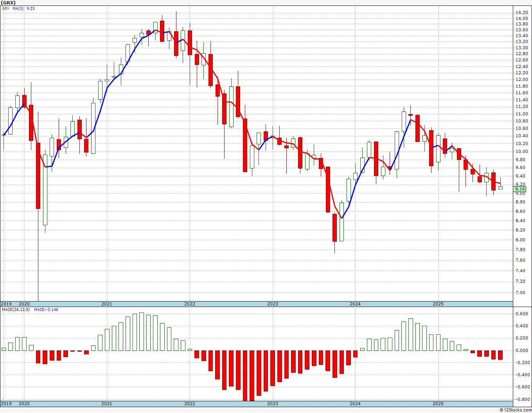Click 2019 on the price chart time axis

(x=6, y=304)
